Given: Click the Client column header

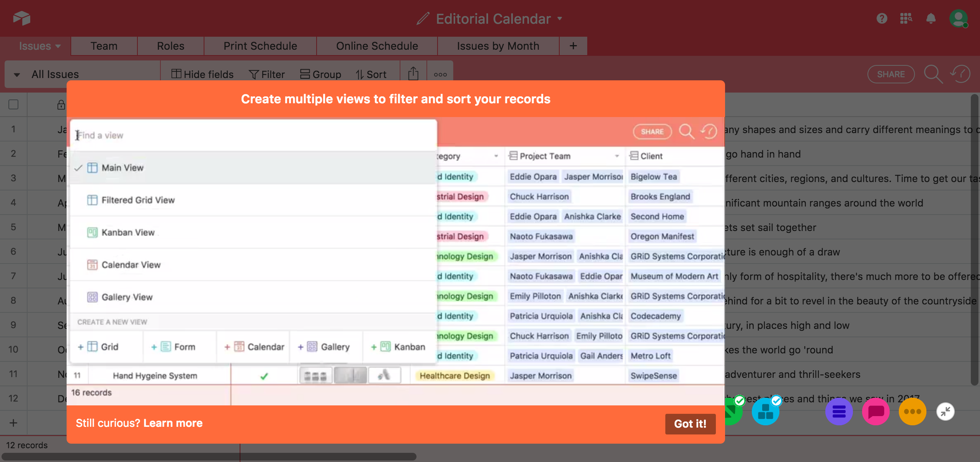Looking at the screenshot, I should click(675, 156).
